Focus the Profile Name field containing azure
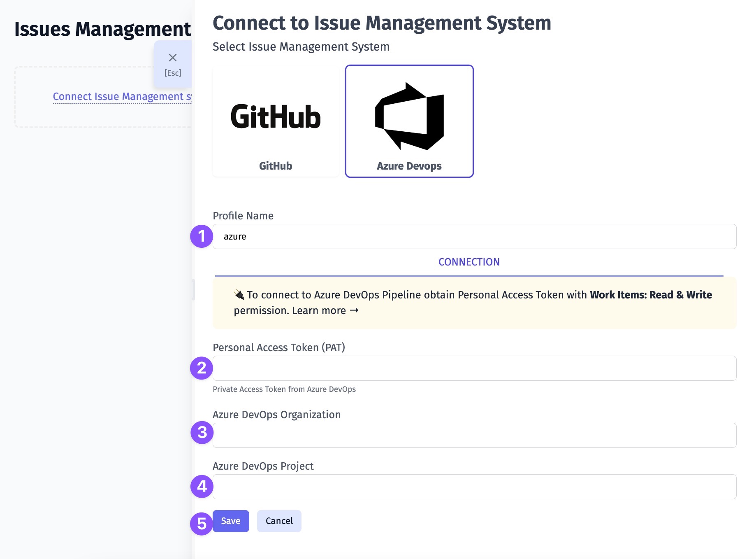Image resolution: width=756 pixels, height=559 pixels. (474, 237)
